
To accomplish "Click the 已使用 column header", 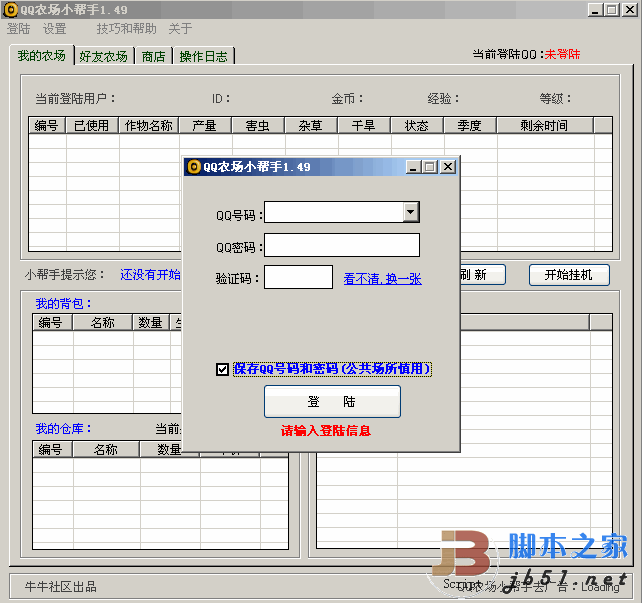I will coord(92,125).
